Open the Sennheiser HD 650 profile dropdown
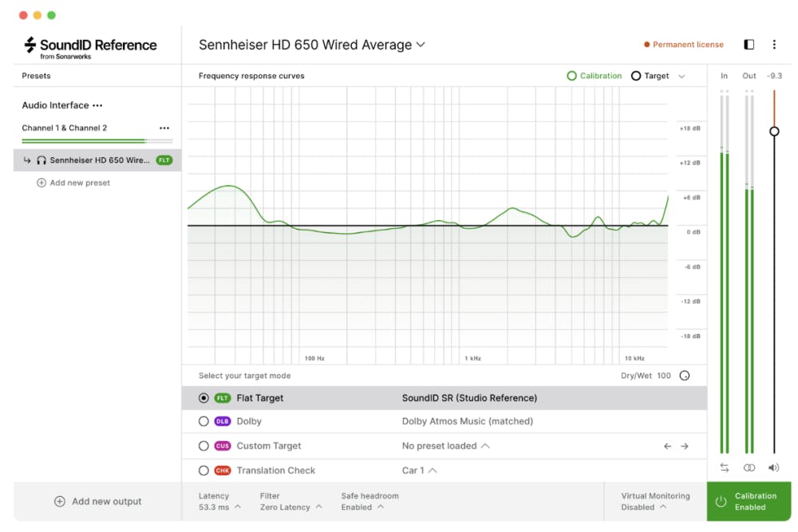 pyautogui.click(x=312, y=45)
